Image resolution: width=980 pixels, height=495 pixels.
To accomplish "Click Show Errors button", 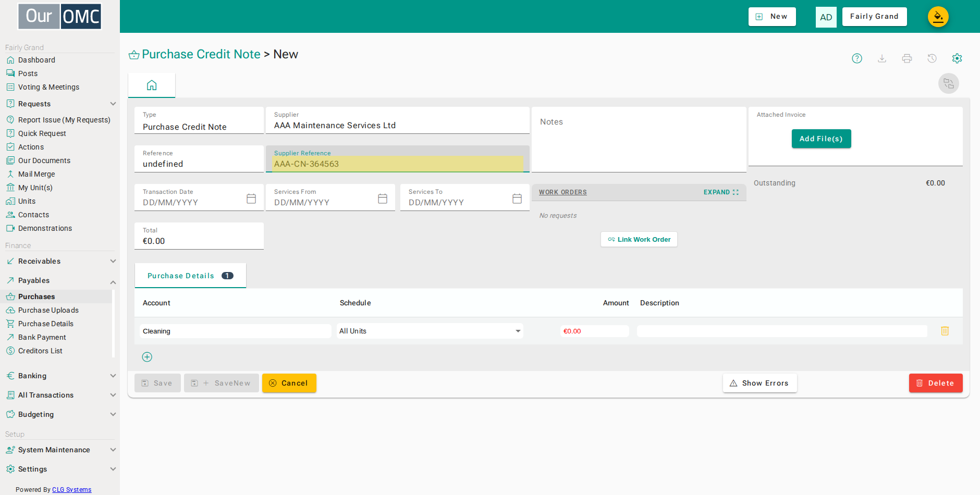I will tap(760, 383).
